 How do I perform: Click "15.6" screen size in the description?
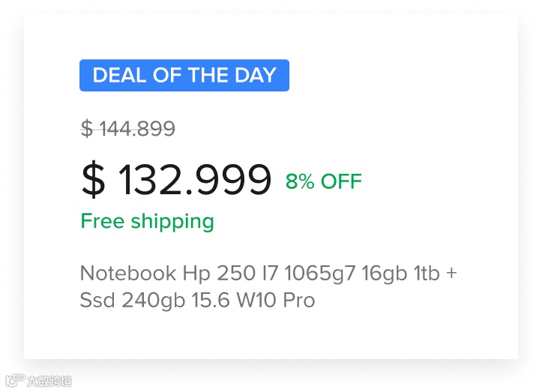pos(211,300)
